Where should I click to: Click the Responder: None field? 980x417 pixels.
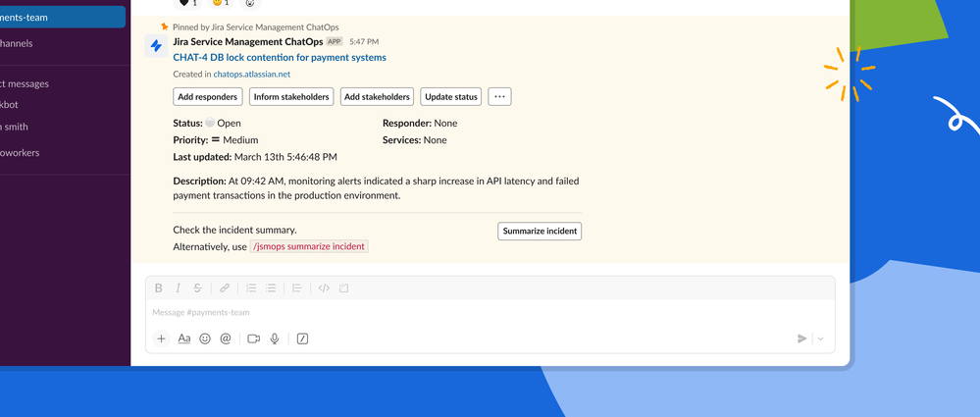[420, 124]
